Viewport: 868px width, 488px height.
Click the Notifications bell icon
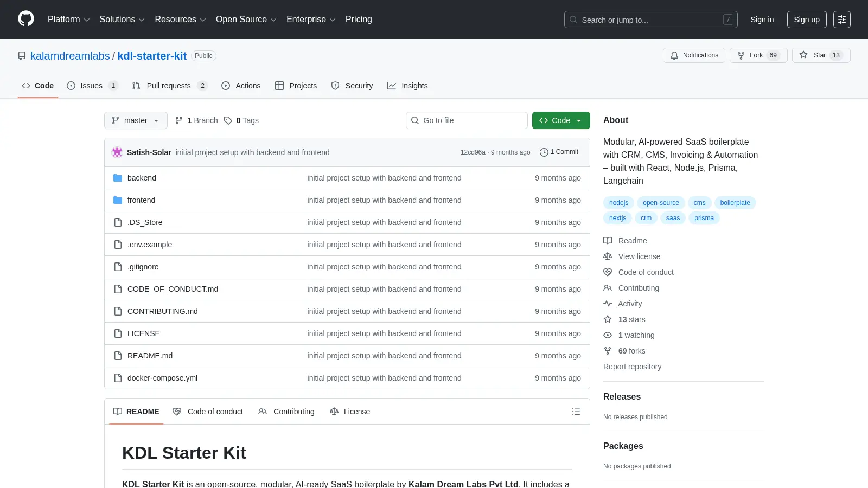[x=674, y=55]
